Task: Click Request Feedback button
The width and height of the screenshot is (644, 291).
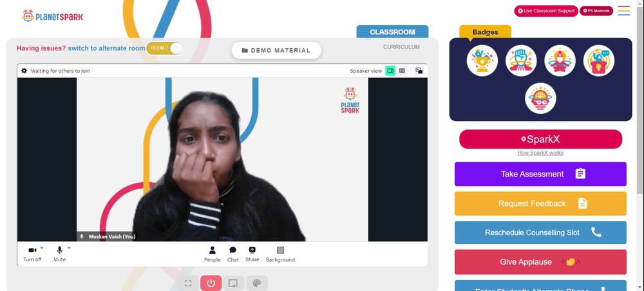Action: coord(540,203)
